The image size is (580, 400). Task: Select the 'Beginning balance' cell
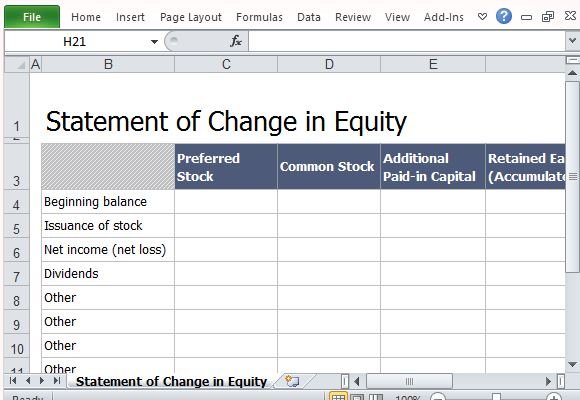108,202
